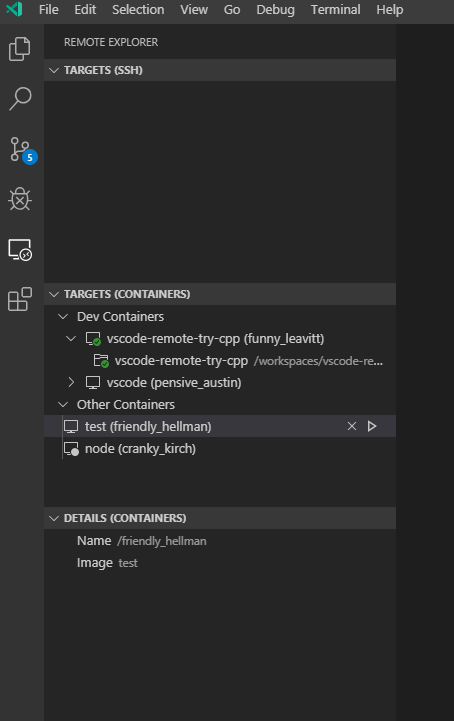Open the Debug menu
This screenshot has width=454, height=721.
click(x=275, y=10)
